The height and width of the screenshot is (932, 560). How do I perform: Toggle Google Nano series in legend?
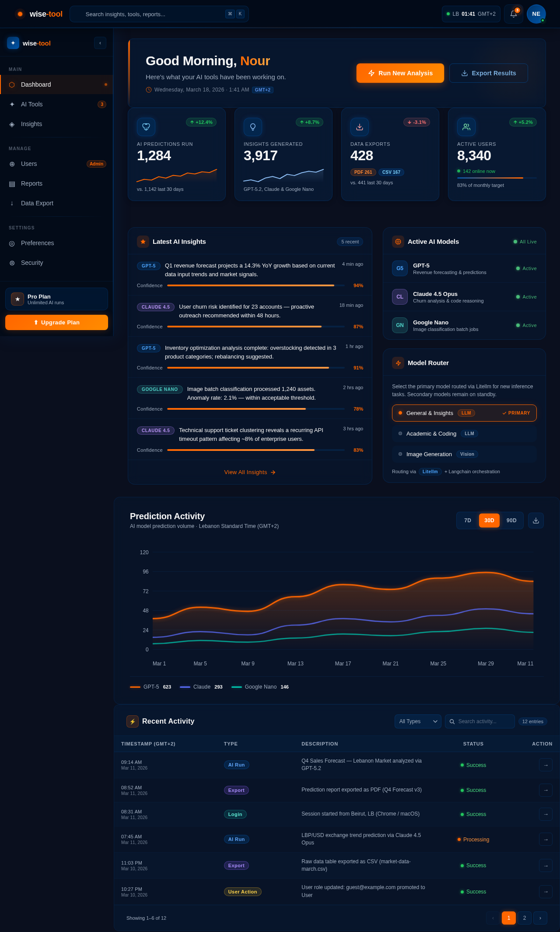tap(260, 687)
